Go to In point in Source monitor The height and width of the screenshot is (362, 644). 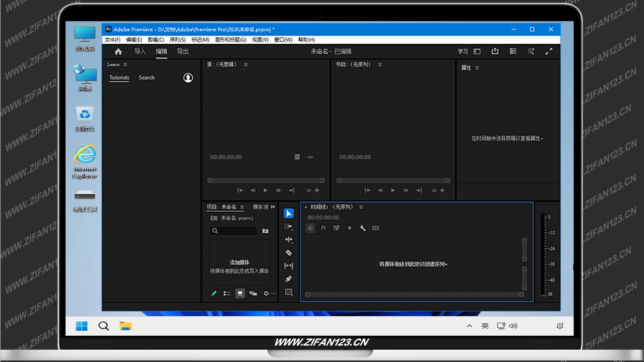click(x=240, y=190)
